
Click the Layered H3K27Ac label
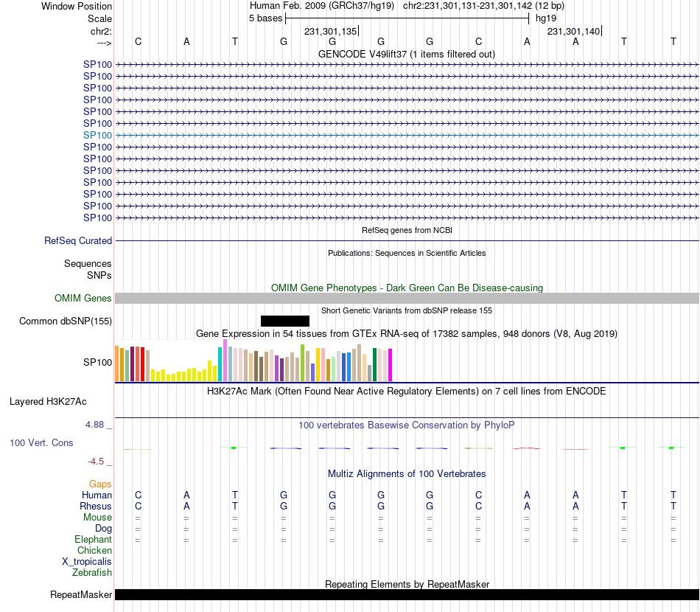pos(48,402)
